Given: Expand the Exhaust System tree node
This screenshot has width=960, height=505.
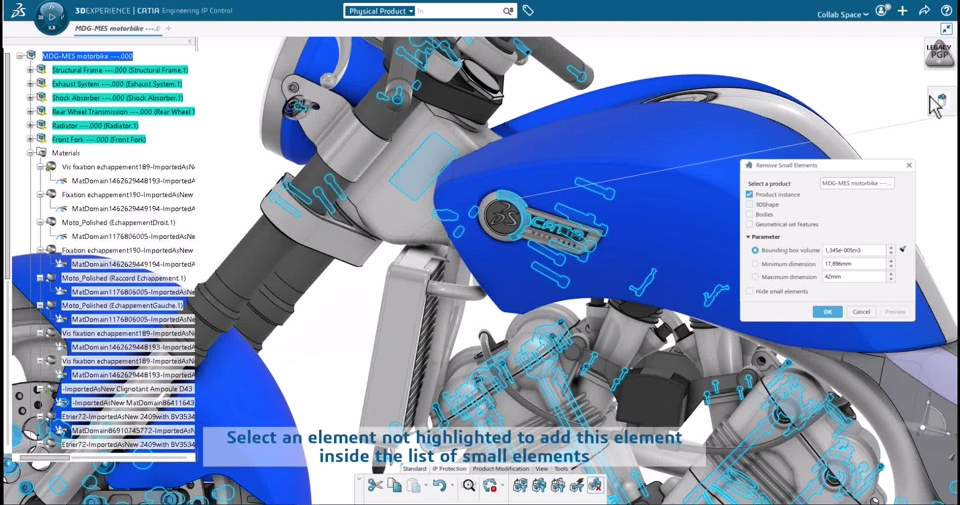Looking at the screenshot, I should coord(30,84).
